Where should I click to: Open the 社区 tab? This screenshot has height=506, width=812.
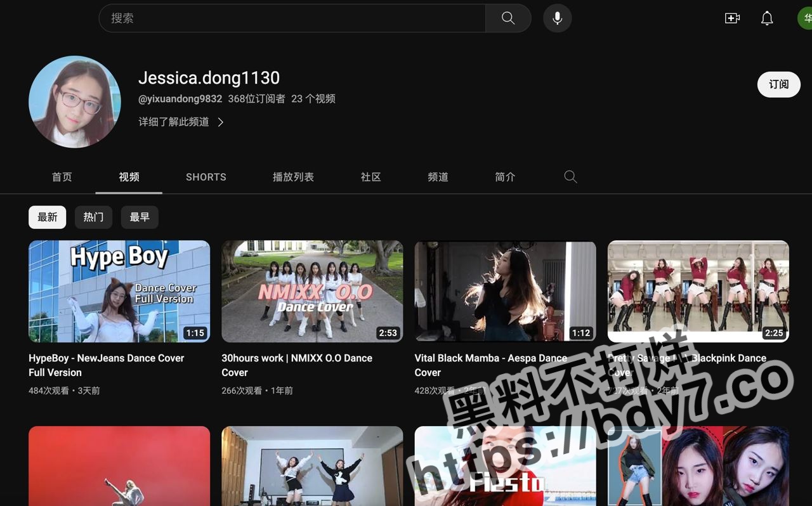click(x=371, y=177)
